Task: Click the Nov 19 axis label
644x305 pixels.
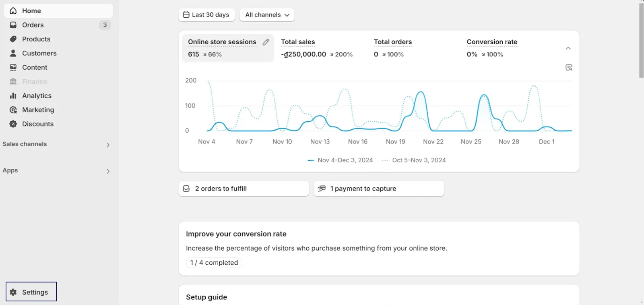Action: pyautogui.click(x=396, y=142)
